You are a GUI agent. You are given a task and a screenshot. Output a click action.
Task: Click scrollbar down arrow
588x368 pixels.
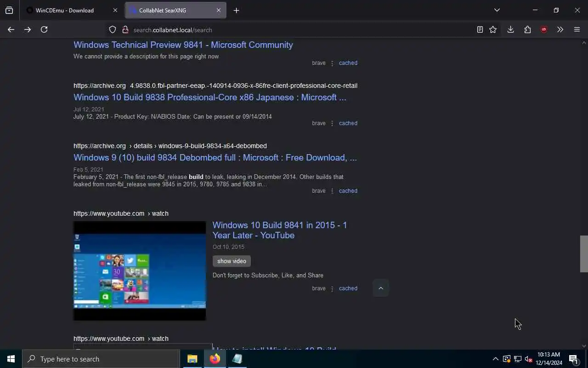(x=584, y=346)
